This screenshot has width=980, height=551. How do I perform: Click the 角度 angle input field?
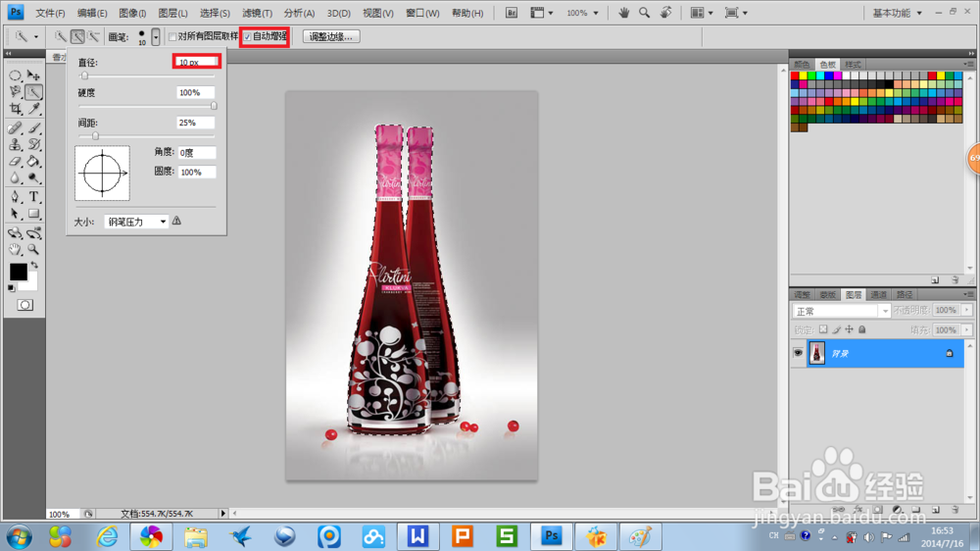point(197,153)
